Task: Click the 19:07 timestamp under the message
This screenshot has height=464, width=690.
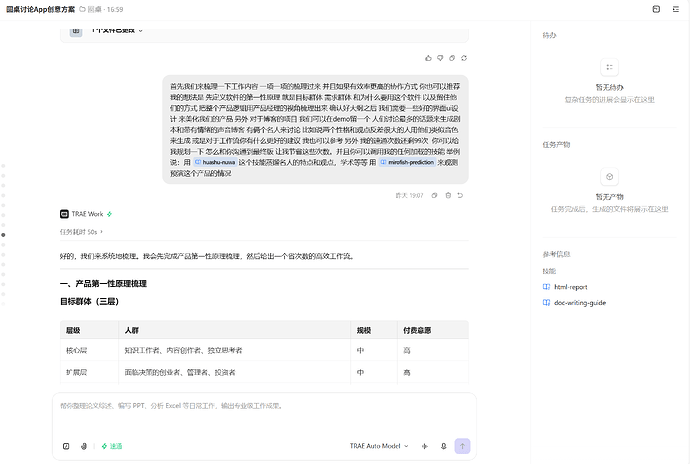Action: point(409,195)
